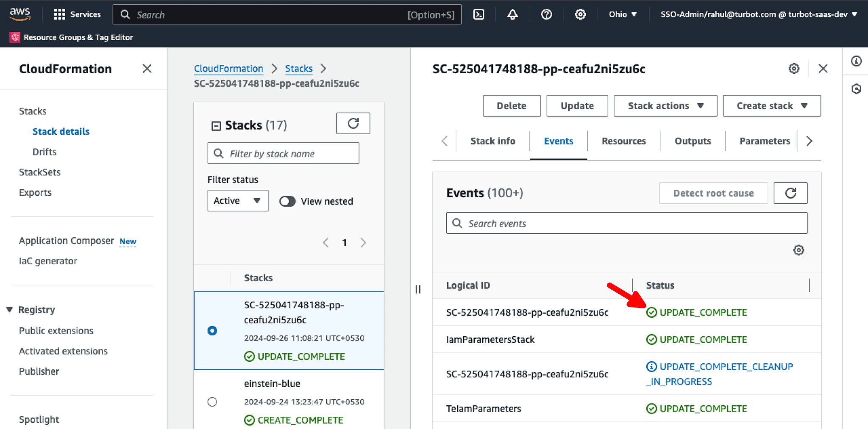868x429 pixels.
Task: Open the help question mark icon
Action: (x=546, y=14)
